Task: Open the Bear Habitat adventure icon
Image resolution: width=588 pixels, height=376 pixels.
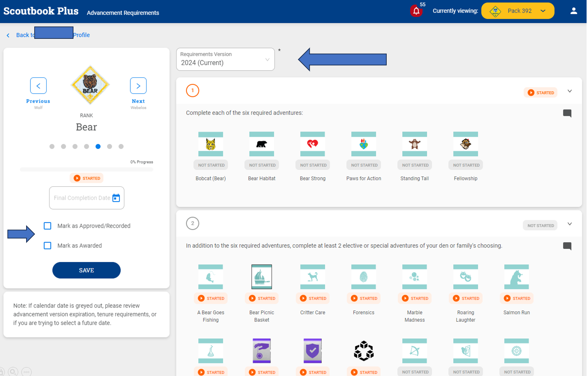Action: coord(262,144)
